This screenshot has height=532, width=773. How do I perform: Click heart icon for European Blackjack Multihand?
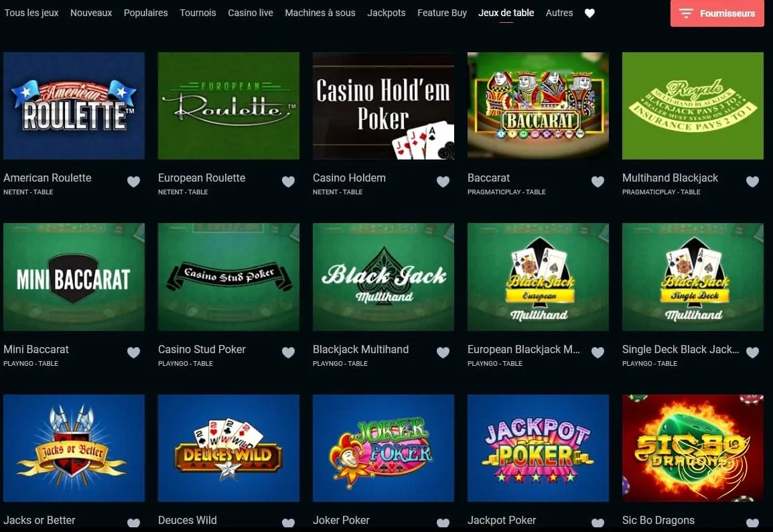(598, 352)
